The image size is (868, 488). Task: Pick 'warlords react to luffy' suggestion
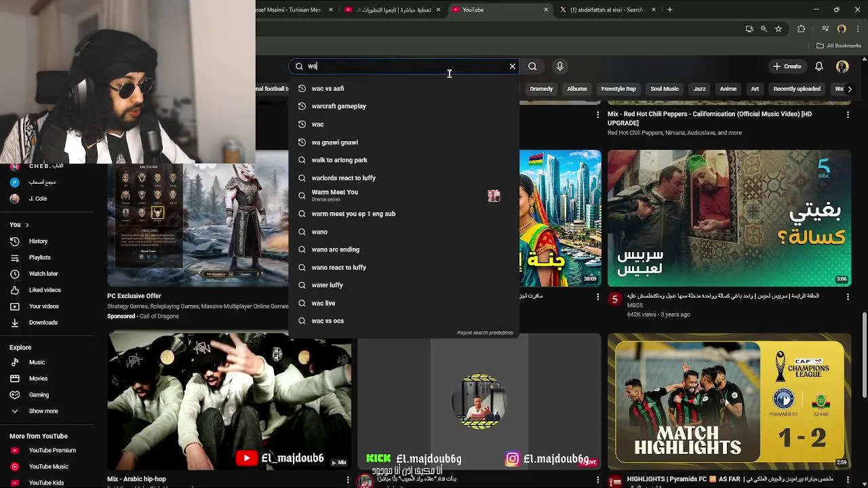pos(404,178)
